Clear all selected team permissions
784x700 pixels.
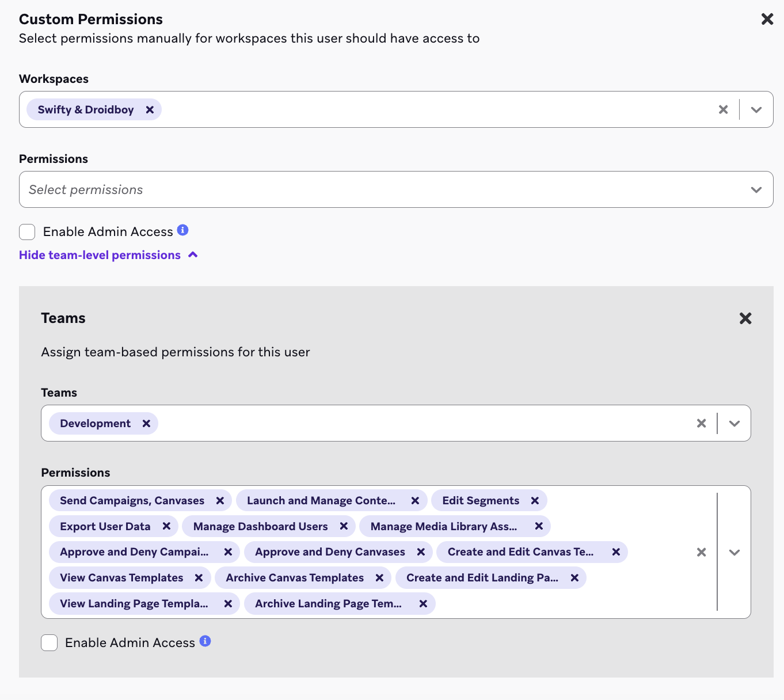[x=701, y=552]
